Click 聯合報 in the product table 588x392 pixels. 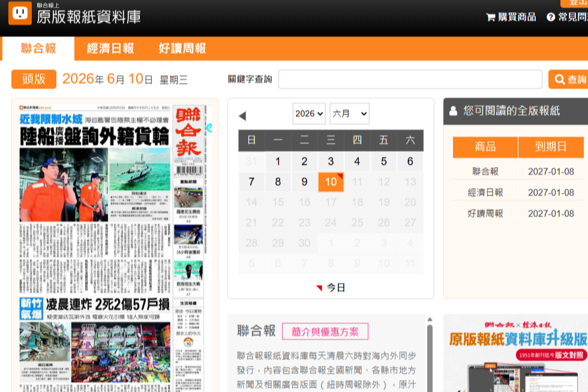coord(485,172)
